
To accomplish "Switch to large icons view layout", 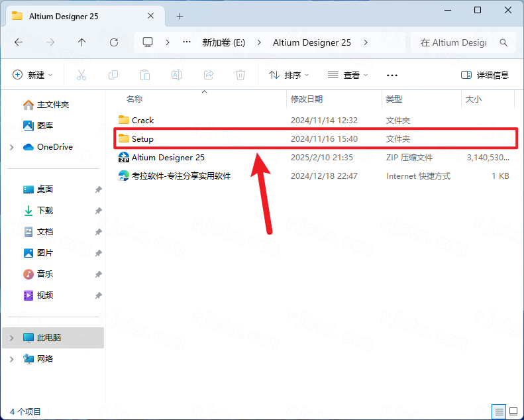I will (x=513, y=411).
